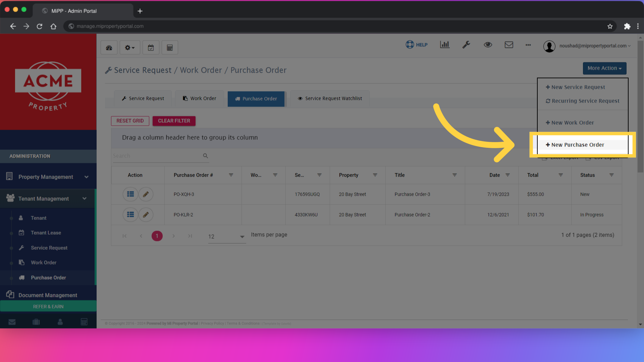The image size is (644, 362).
Task: Open the Privacy Policy footer link
Action: coord(212,323)
